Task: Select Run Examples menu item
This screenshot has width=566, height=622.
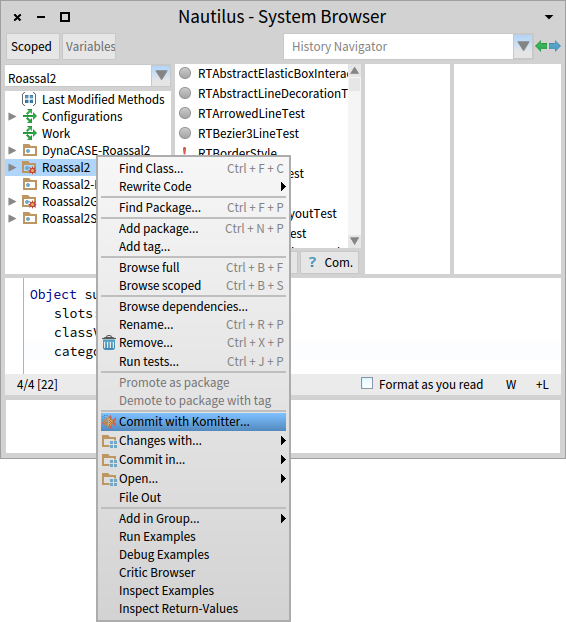Action: pyautogui.click(x=194, y=536)
